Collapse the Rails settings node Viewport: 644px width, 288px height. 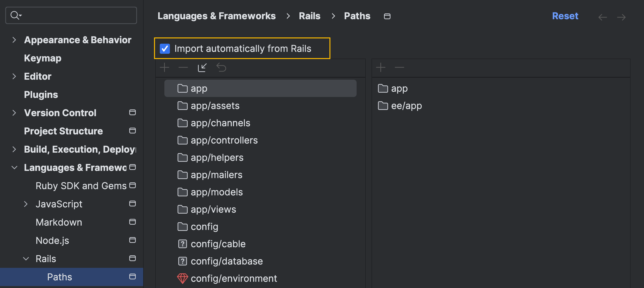click(x=26, y=259)
